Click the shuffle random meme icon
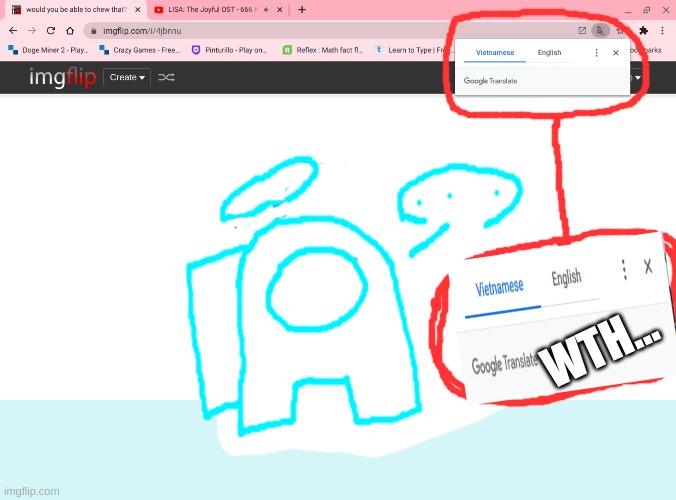The width and height of the screenshot is (676, 500). click(x=166, y=77)
